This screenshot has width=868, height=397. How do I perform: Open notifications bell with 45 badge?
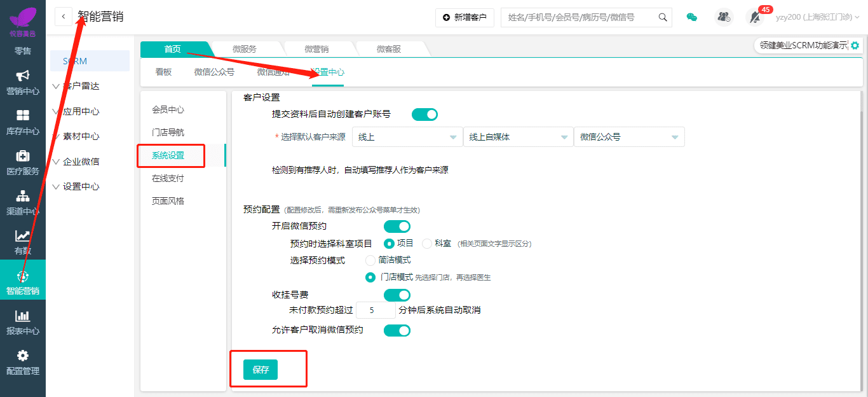pyautogui.click(x=755, y=17)
